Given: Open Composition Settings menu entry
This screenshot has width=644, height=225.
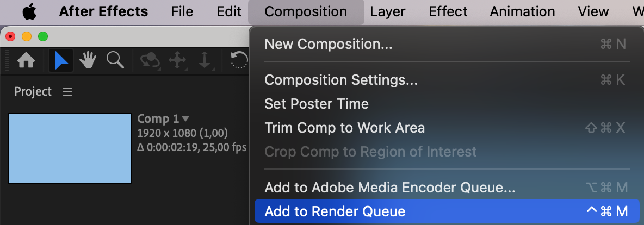Looking at the screenshot, I should tap(341, 80).
